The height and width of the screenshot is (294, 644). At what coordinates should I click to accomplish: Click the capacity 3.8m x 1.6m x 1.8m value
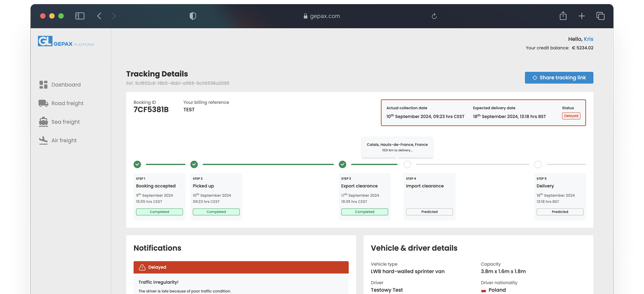tap(503, 271)
